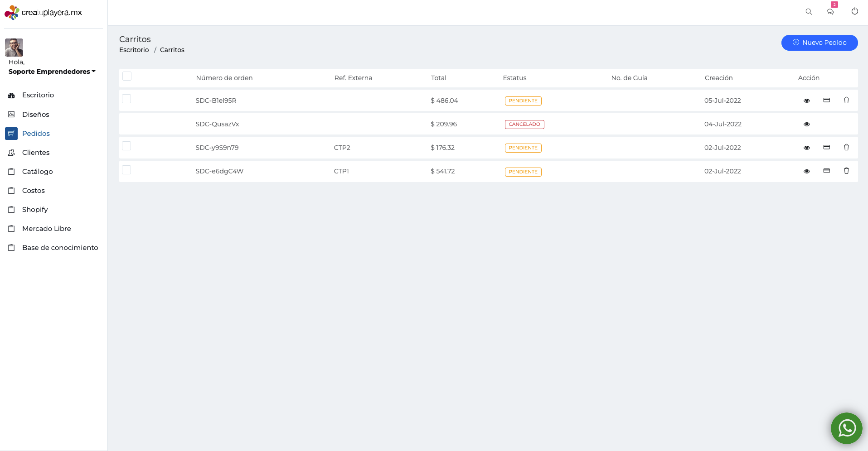Open the Shopify section from the sidebar
Image resolution: width=868 pixels, height=451 pixels.
(35, 209)
